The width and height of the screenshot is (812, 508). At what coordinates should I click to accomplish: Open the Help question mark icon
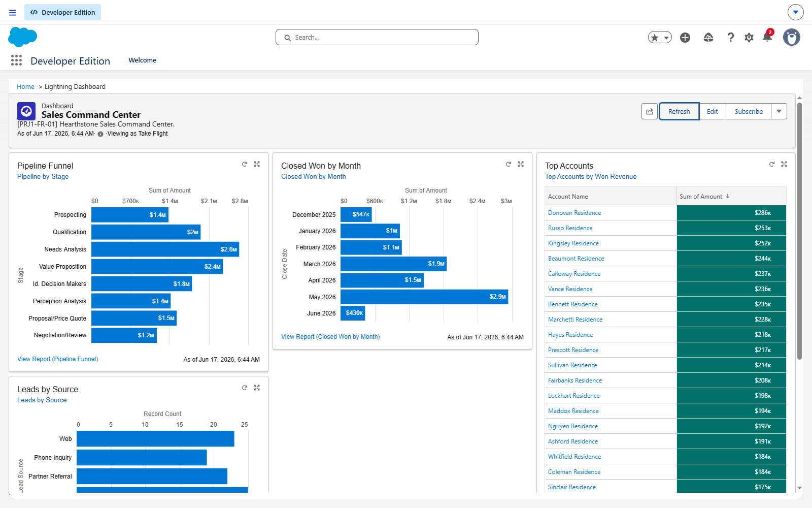pyautogui.click(x=730, y=37)
